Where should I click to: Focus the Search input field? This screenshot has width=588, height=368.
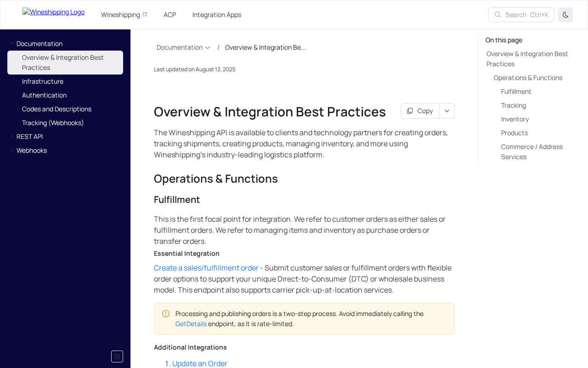coord(526,15)
